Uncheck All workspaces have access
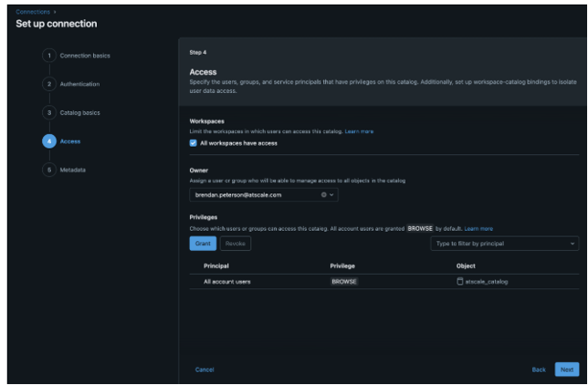Screen dimensions: 588x385 [x=194, y=143]
